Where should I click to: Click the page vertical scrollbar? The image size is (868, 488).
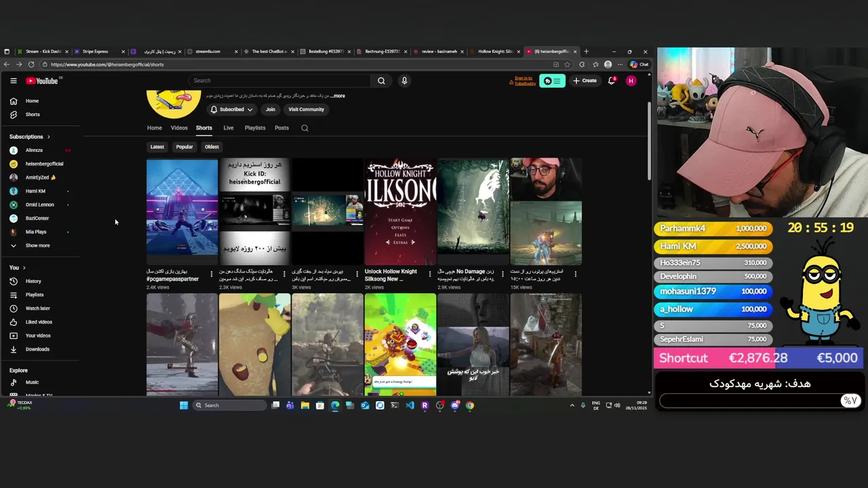point(649,142)
